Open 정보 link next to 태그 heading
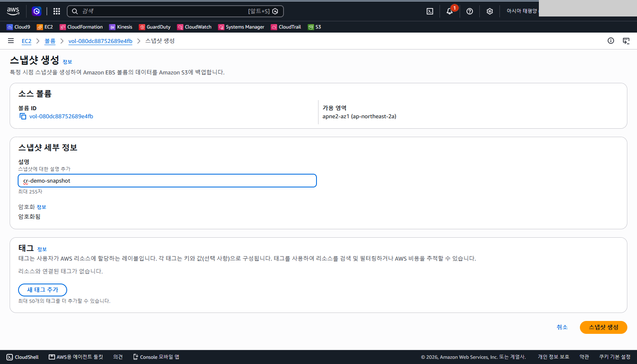Viewport: 637px width, 364px height. pyautogui.click(x=42, y=249)
